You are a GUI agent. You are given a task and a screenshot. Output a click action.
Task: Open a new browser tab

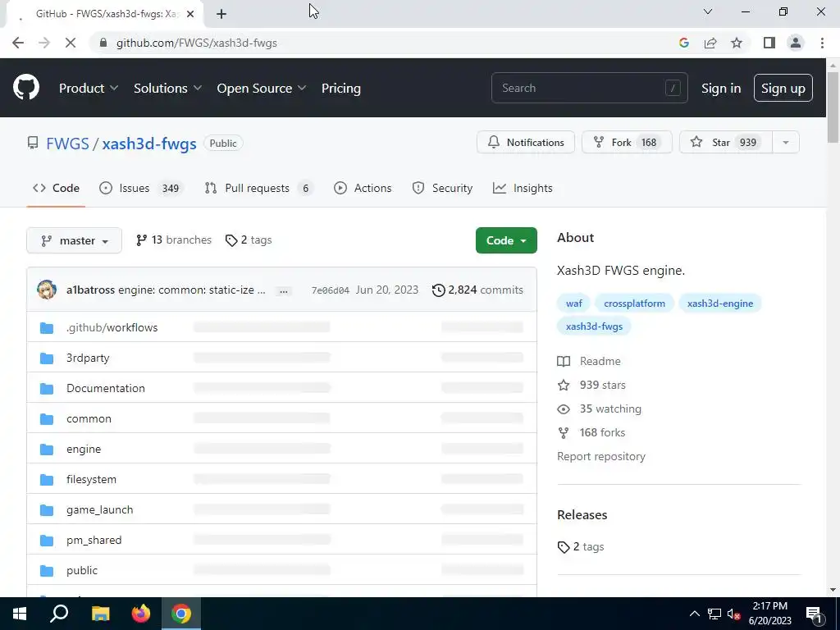pyautogui.click(x=221, y=14)
